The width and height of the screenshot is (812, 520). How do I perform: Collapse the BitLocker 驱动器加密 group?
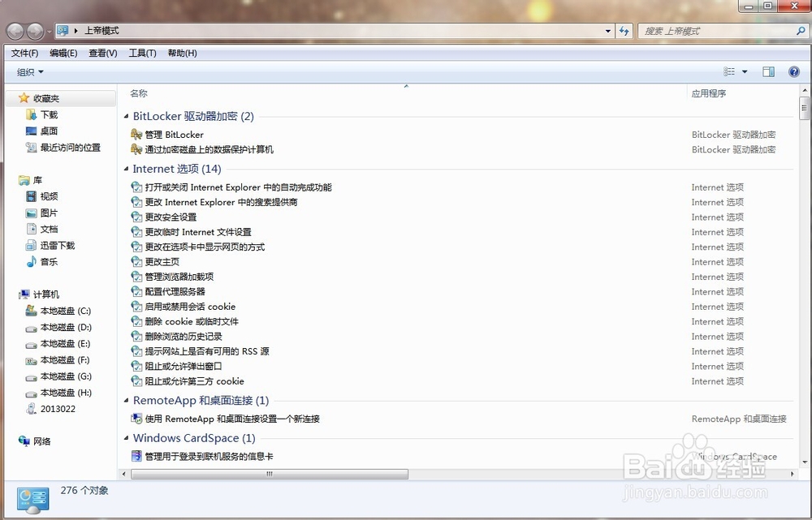127,117
